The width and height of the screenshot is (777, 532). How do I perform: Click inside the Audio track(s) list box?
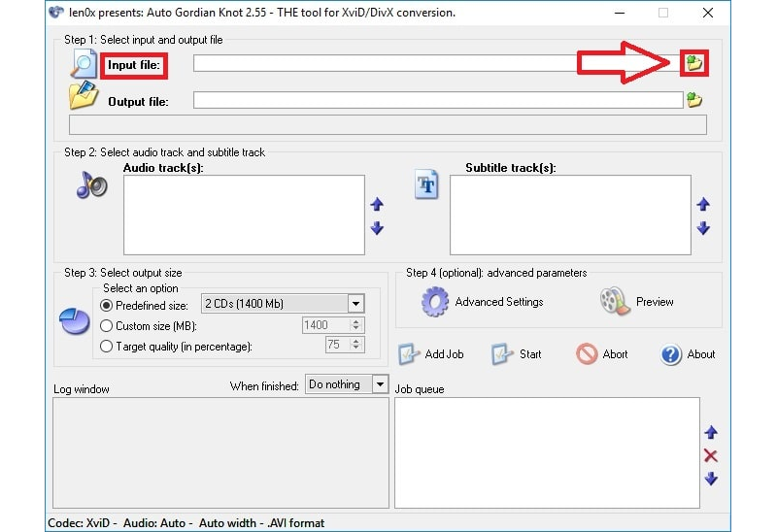click(x=245, y=215)
